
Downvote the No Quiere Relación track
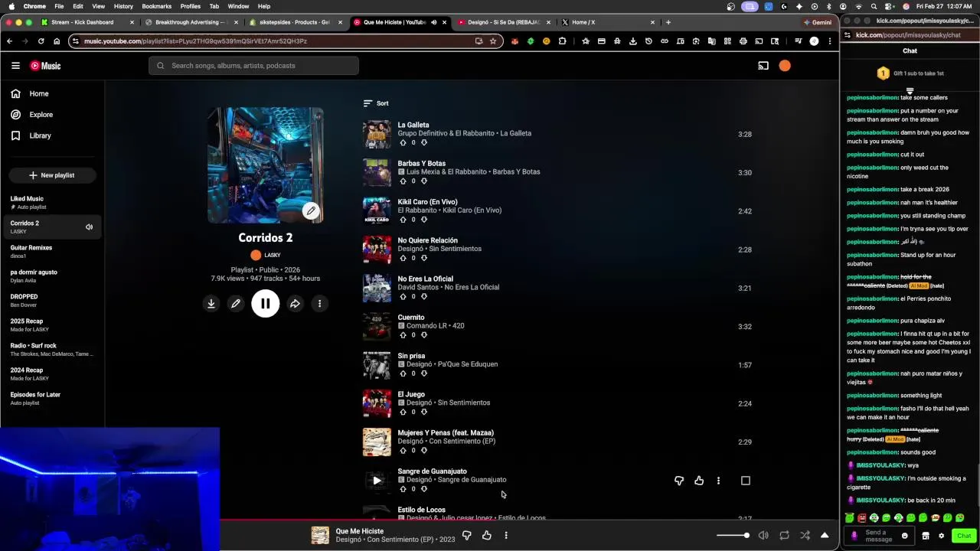(423, 258)
